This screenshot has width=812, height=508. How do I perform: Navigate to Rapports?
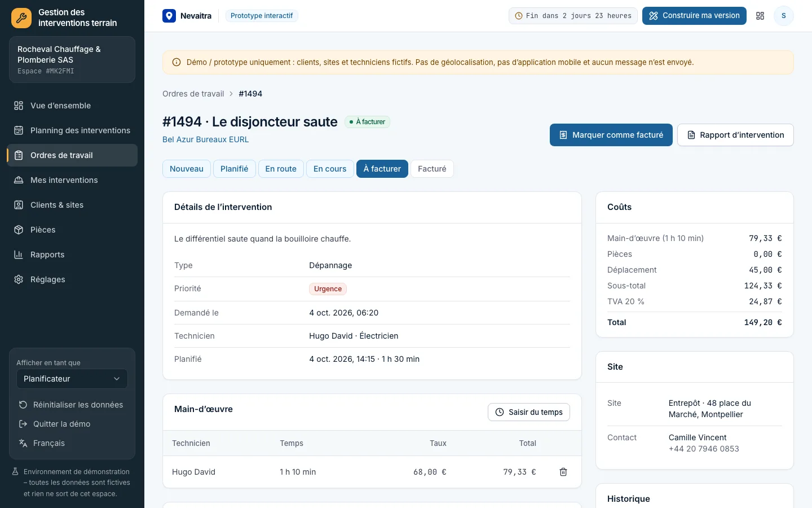tap(72, 255)
